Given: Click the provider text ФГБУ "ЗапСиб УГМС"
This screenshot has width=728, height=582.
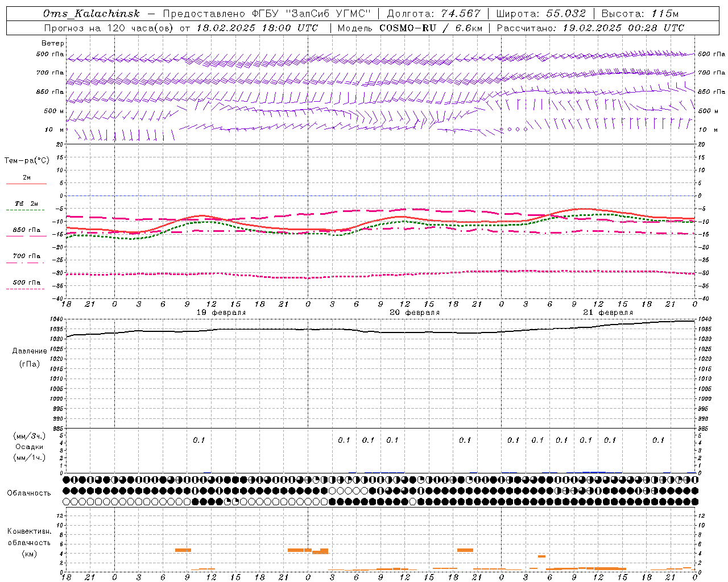Looking at the screenshot, I should click(311, 14).
